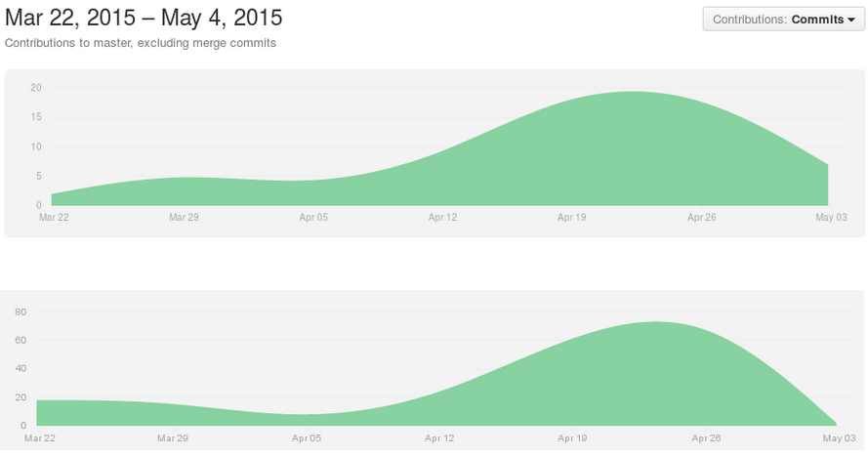Image resolution: width=868 pixels, height=456 pixels.
Task: Click the 60 gridline label on the lower chart
Action: click(20, 341)
